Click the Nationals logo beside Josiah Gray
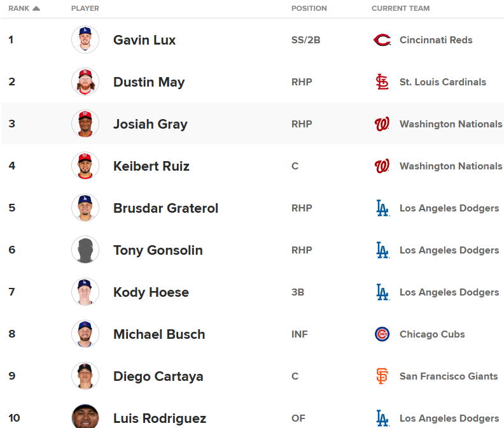 click(x=382, y=124)
